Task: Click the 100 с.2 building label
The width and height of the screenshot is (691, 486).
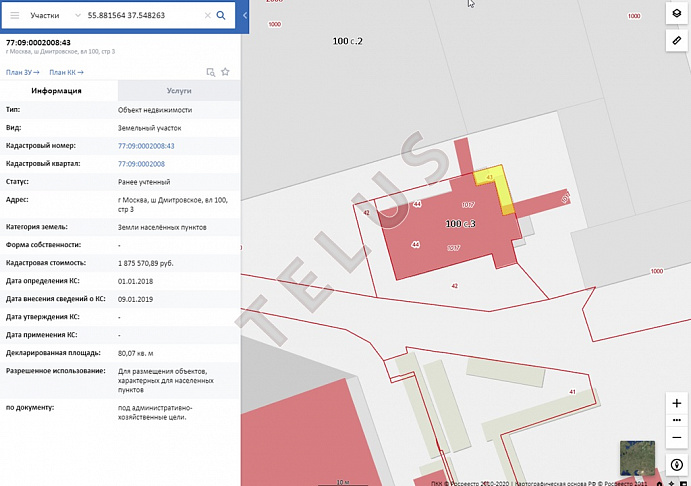Action: tap(347, 41)
